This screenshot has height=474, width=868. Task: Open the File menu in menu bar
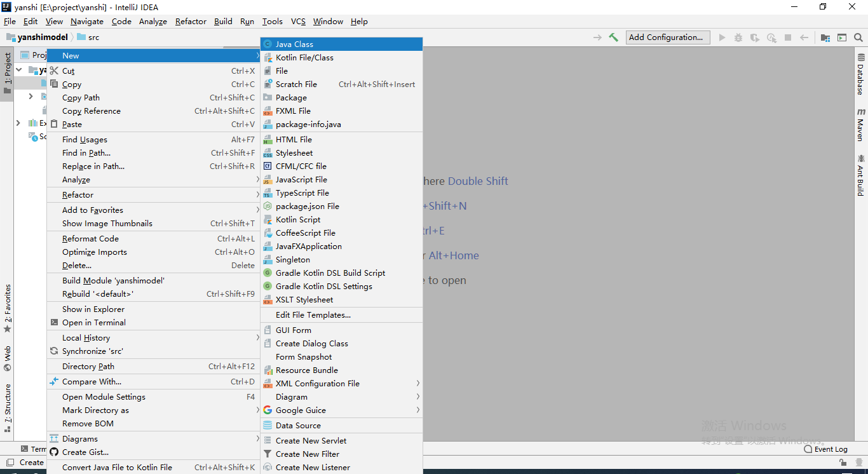coord(10,21)
